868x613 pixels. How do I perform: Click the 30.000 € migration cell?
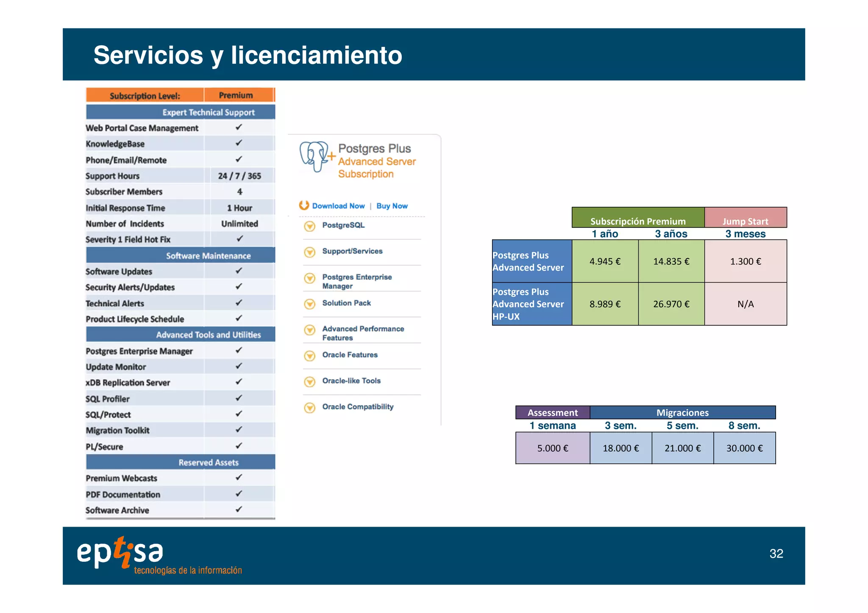coord(745,448)
